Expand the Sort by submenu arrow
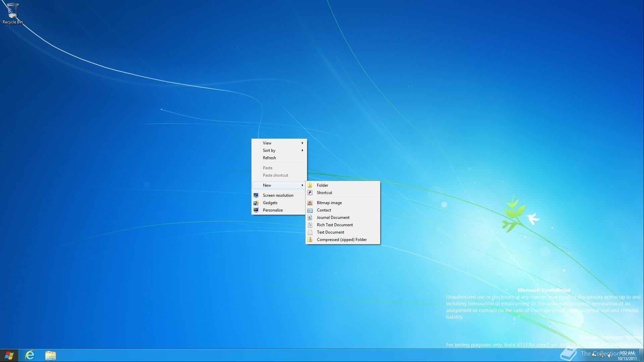 [x=302, y=150]
